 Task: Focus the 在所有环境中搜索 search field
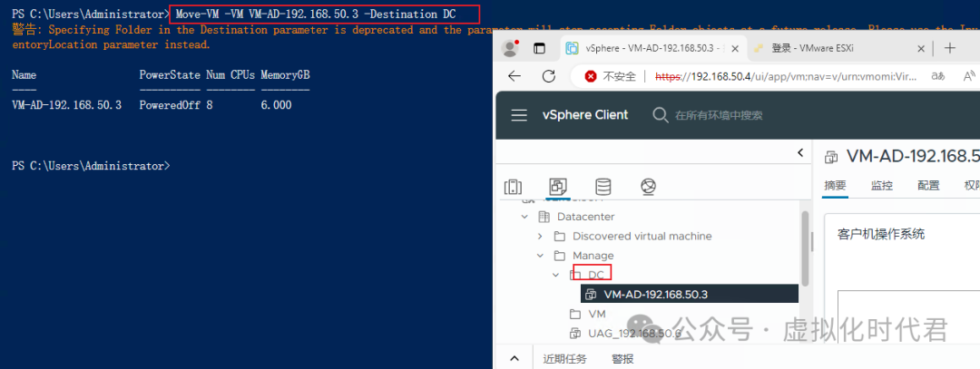(x=719, y=115)
